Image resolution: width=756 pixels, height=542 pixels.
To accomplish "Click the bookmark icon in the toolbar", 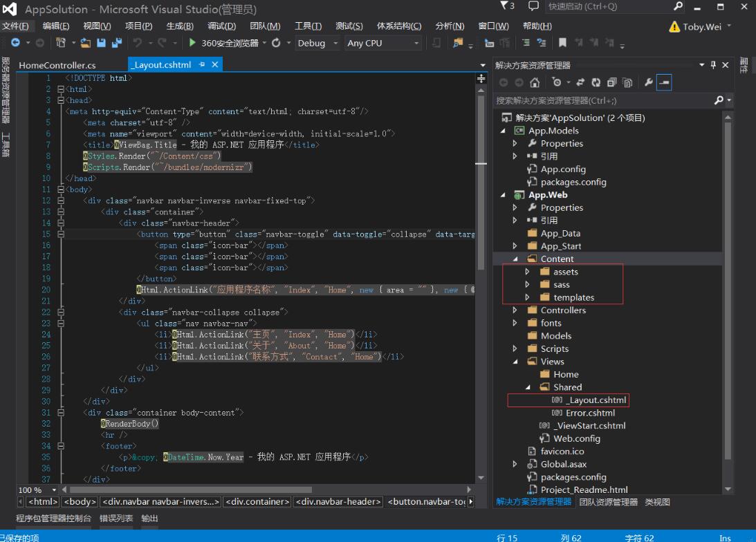I will point(562,43).
